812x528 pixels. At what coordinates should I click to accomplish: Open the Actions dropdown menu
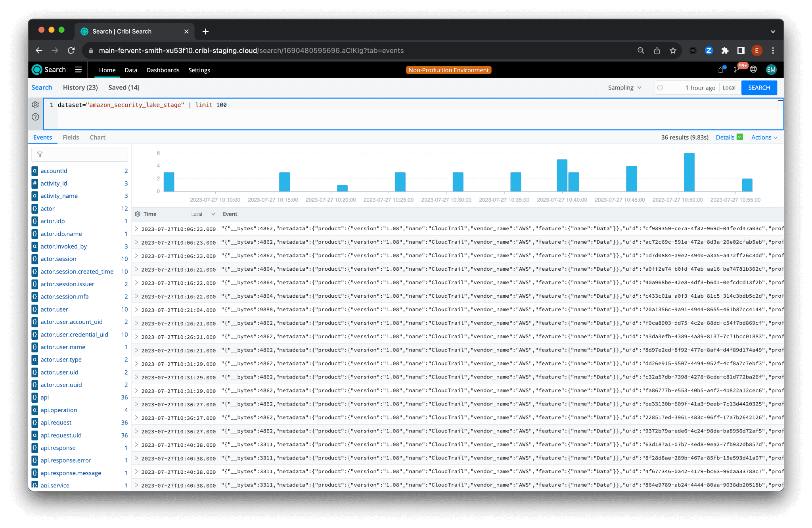(764, 138)
